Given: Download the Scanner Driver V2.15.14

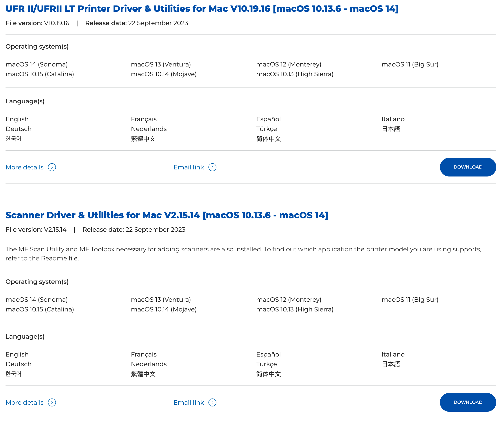Looking at the screenshot, I should [x=468, y=402].
